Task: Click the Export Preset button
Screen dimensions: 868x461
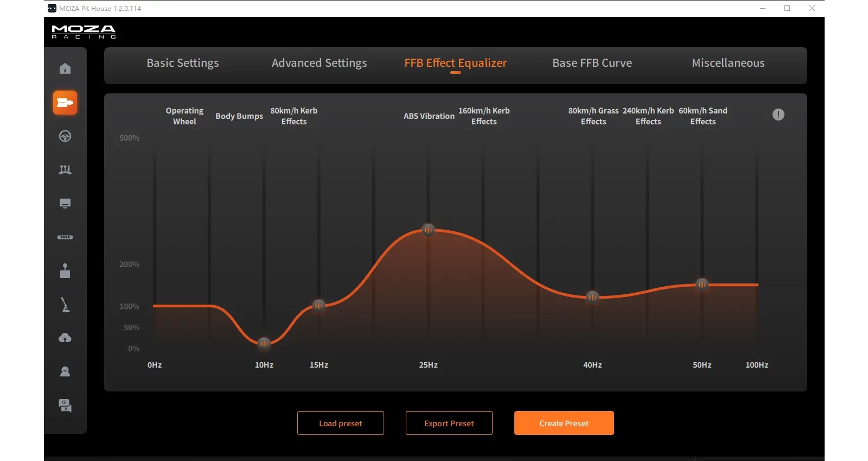Action: tap(449, 423)
